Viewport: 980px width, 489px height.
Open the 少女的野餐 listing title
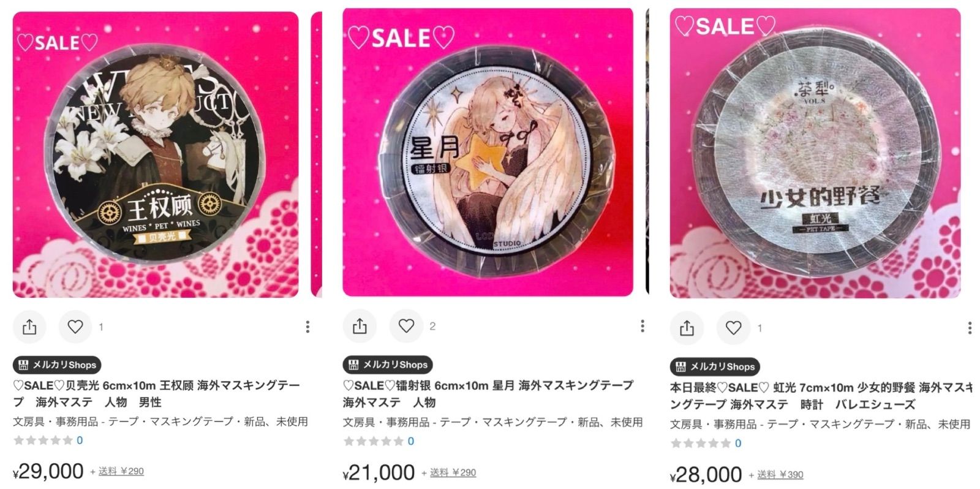point(821,396)
